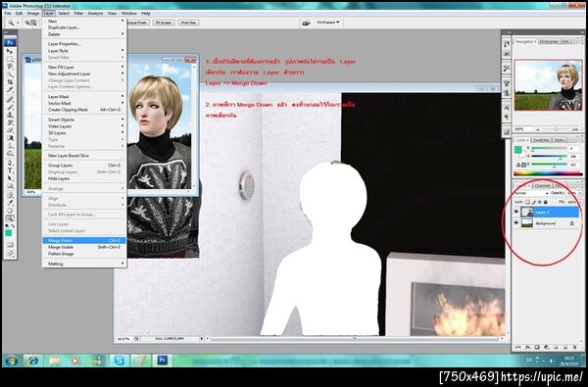Select the Move tool
Screen dimensions: 588x387
pyautogui.click(x=10, y=51)
